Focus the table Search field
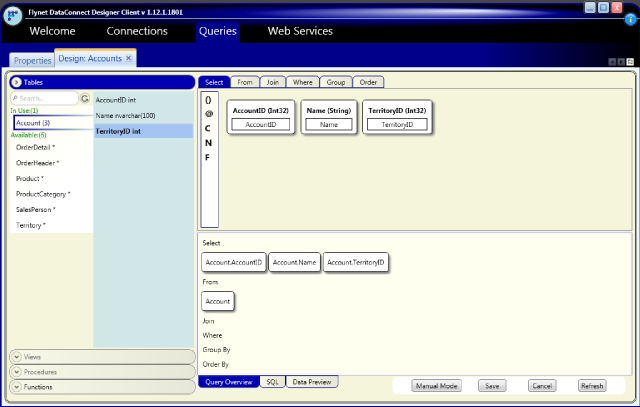 [44, 98]
